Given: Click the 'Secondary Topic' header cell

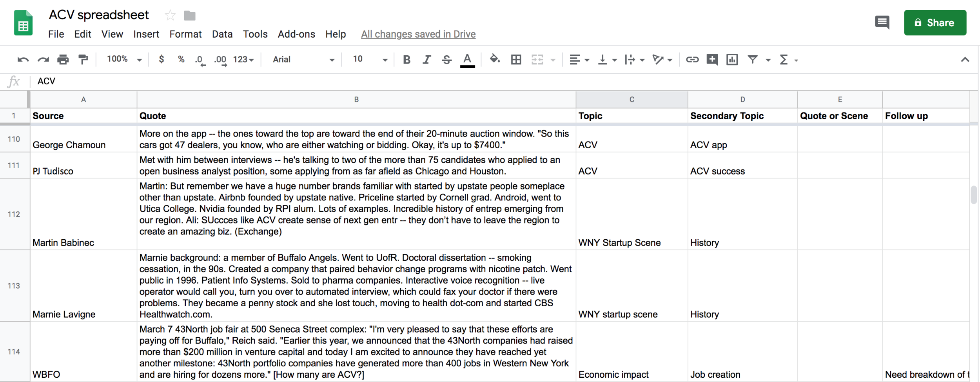Looking at the screenshot, I should 742,116.
